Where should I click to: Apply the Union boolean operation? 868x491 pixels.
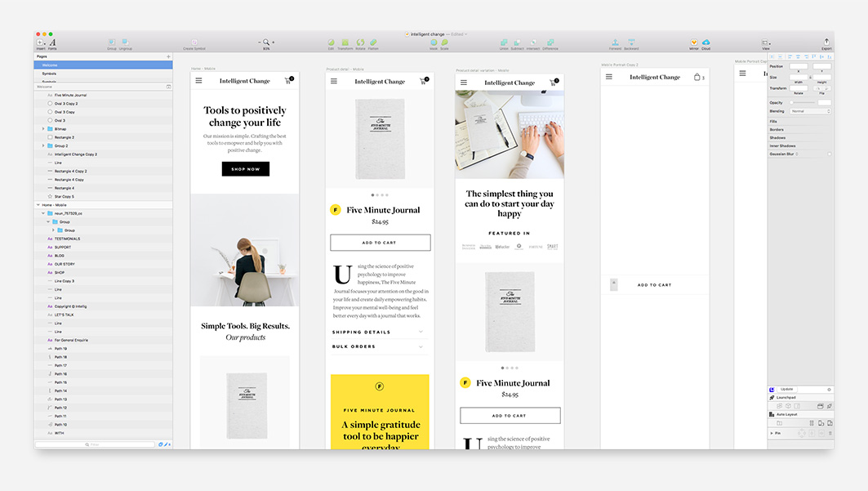coord(504,42)
